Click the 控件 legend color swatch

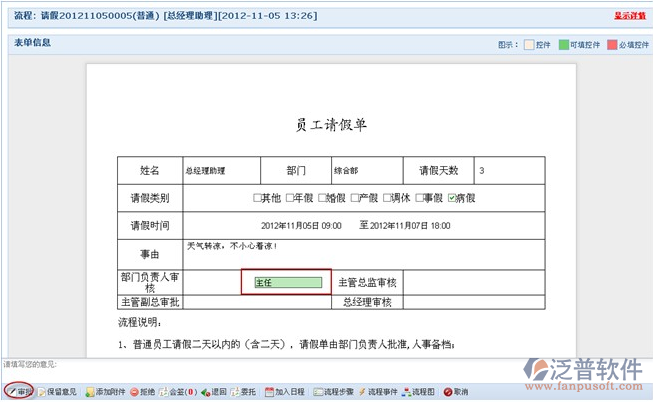point(529,45)
